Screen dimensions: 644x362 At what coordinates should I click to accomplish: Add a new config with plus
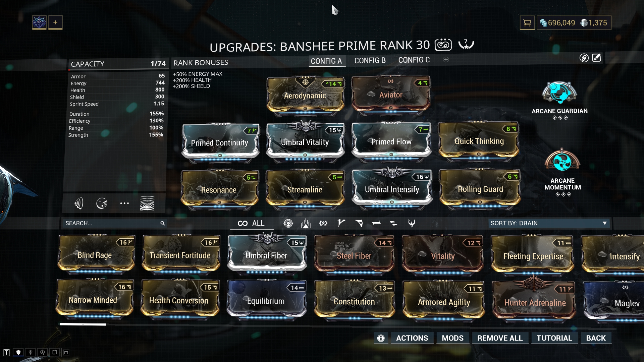coord(446,60)
